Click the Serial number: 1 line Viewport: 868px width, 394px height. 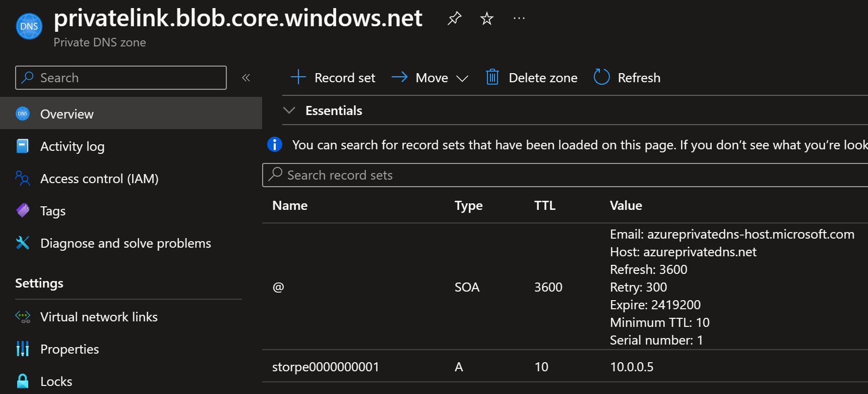656,340
